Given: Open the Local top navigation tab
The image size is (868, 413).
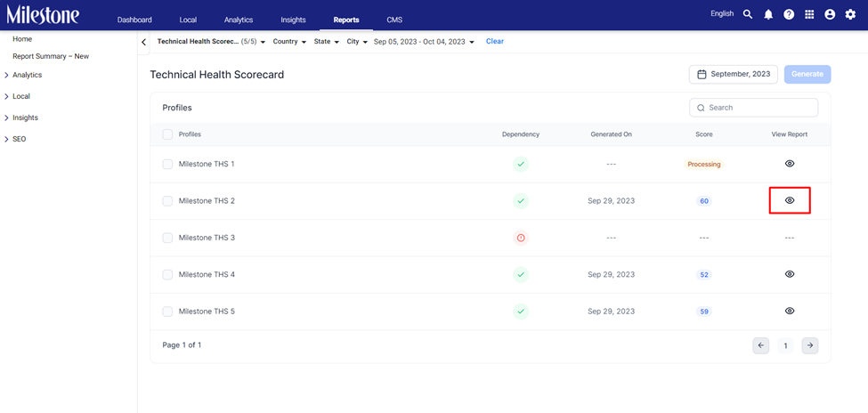Looking at the screenshot, I should [188, 20].
